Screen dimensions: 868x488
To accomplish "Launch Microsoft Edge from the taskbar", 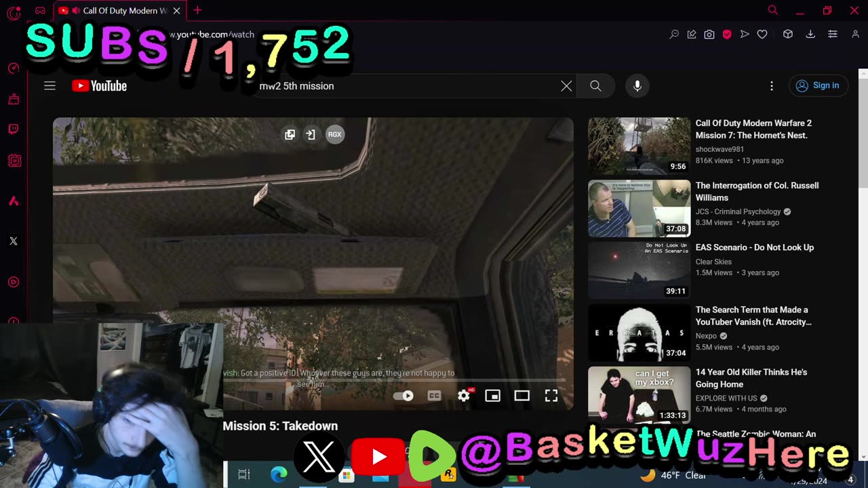I will tap(279, 474).
